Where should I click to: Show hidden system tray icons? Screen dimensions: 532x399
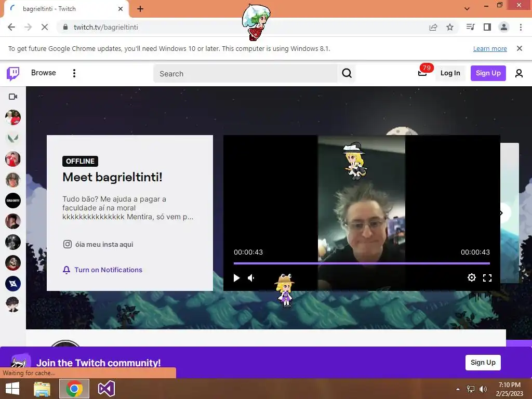click(458, 389)
